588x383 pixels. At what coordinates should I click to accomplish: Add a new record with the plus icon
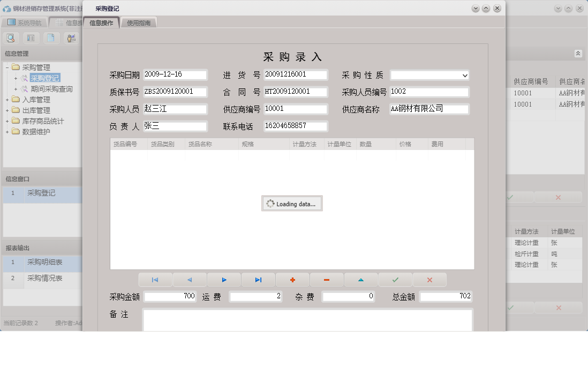click(x=292, y=279)
